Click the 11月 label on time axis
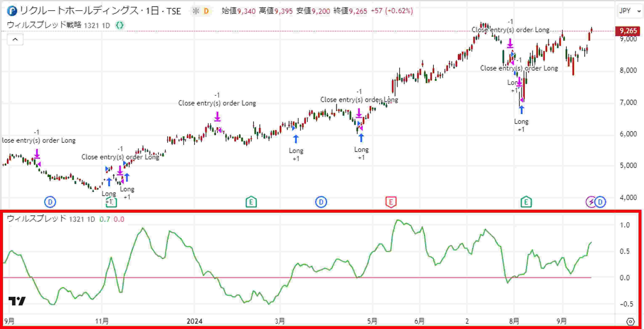The width and height of the screenshot is (644, 329). [x=102, y=321]
